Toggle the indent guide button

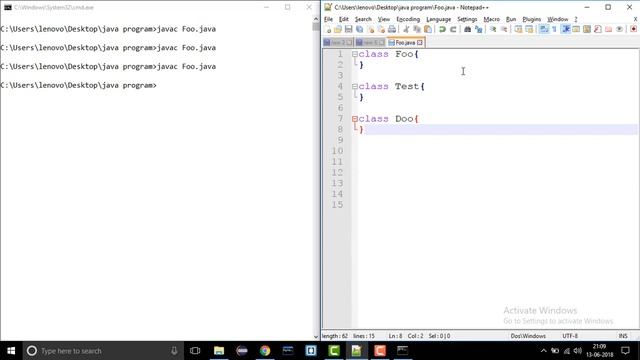(566, 29)
